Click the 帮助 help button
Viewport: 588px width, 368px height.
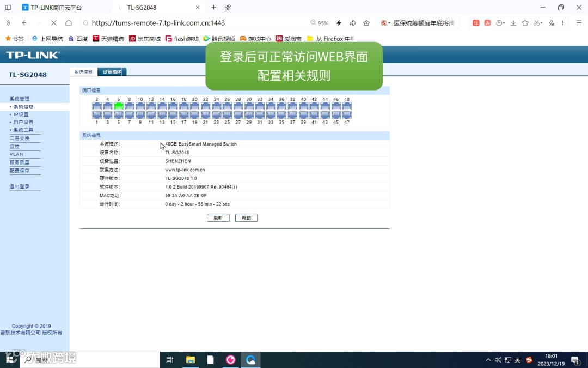click(247, 218)
